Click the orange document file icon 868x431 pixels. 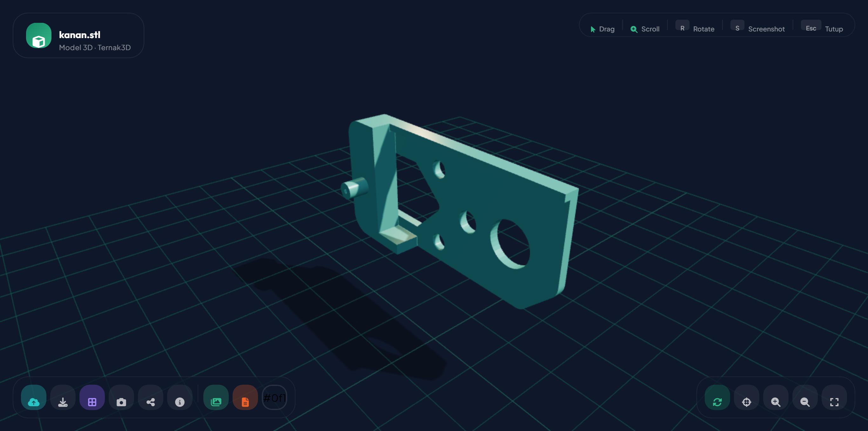pyautogui.click(x=245, y=397)
